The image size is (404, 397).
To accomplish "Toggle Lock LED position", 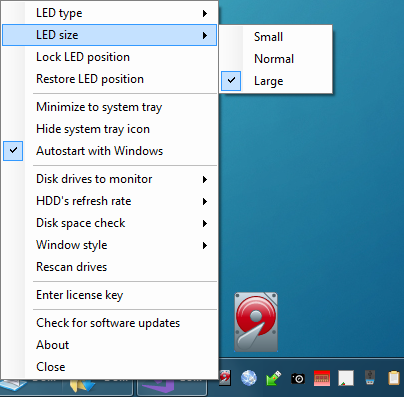I will coord(109,57).
